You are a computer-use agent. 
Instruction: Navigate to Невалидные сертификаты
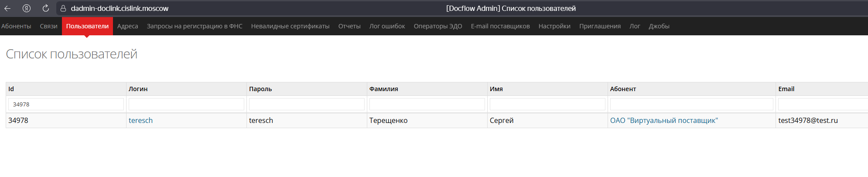(290, 26)
